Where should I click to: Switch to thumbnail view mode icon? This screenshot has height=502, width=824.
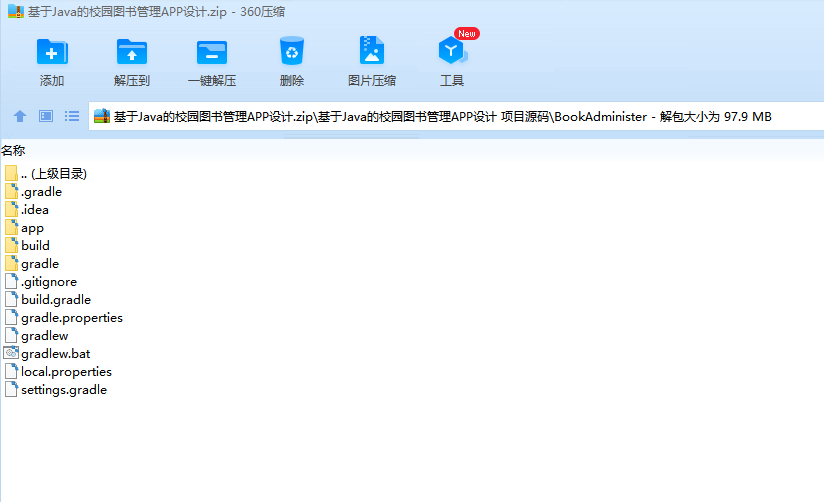pos(46,116)
